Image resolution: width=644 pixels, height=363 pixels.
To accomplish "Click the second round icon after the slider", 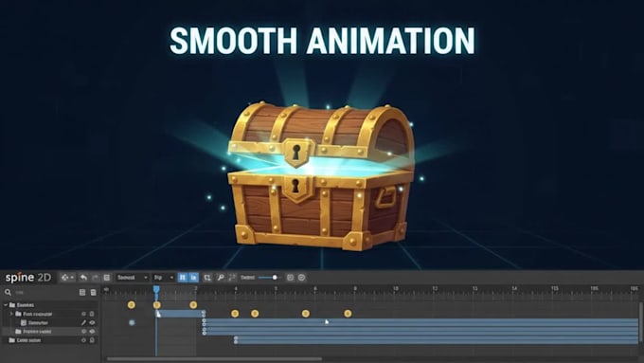I will pyautogui.click(x=301, y=278).
